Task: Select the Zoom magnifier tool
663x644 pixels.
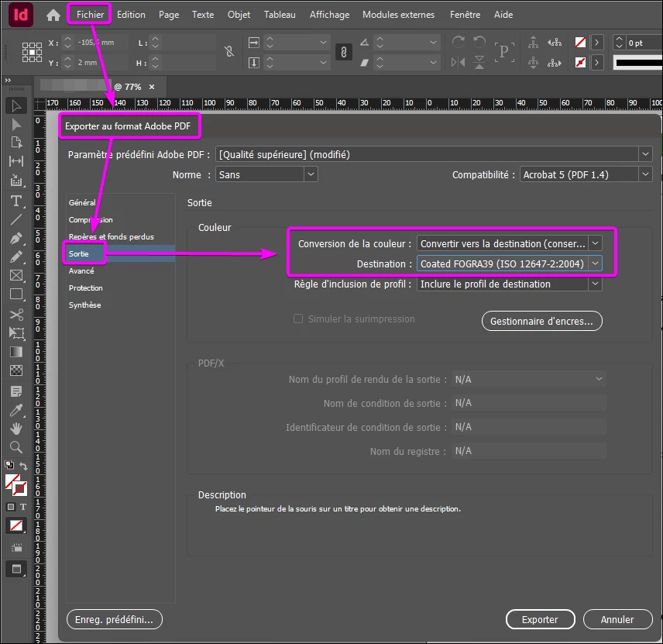Action: [x=16, y=447]
